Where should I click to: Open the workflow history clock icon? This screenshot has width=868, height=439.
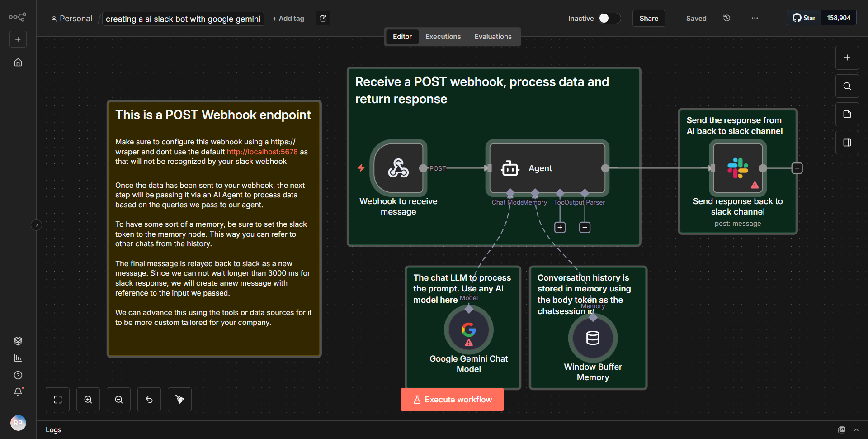pos(727,18)
